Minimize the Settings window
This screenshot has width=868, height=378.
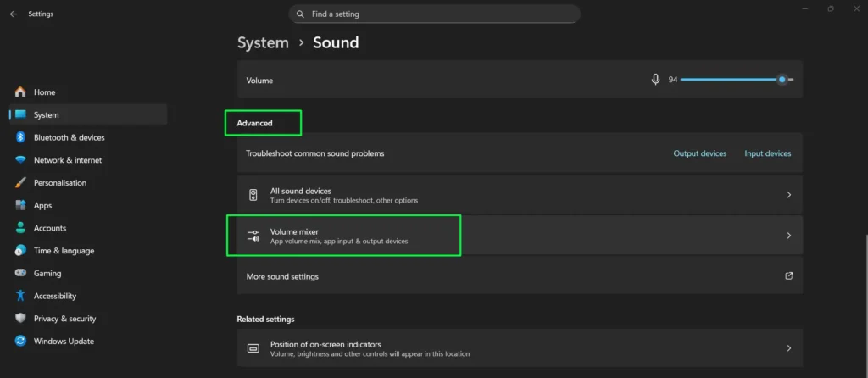click(x=804, y=8)
